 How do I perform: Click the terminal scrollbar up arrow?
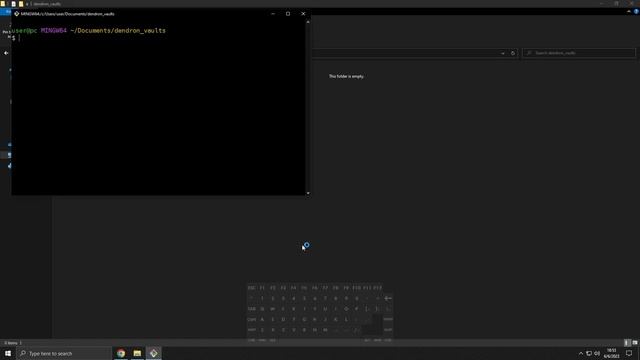pyautogui.click(x=308, y=22)
